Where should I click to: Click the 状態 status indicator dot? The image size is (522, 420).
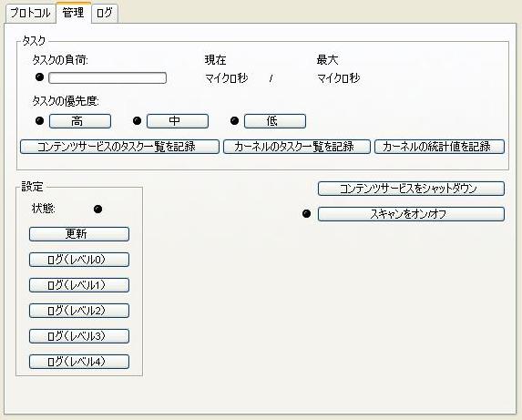(97, 209)
